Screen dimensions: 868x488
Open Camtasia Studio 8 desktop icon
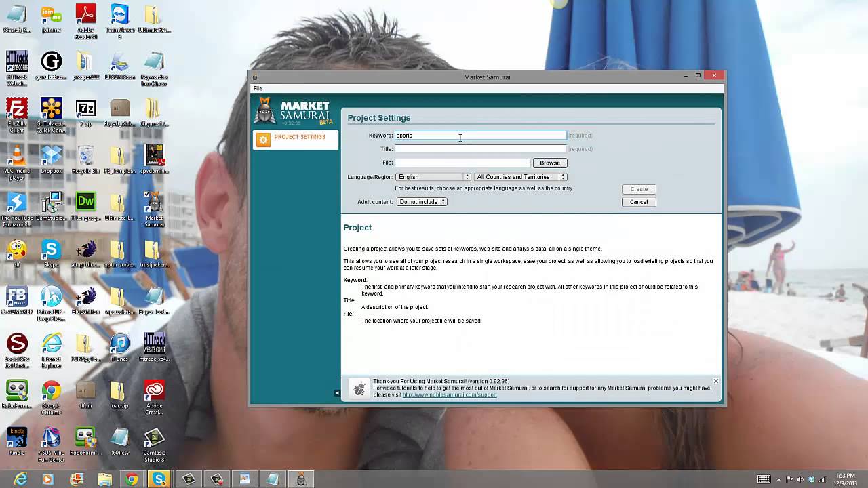[154, 444]
